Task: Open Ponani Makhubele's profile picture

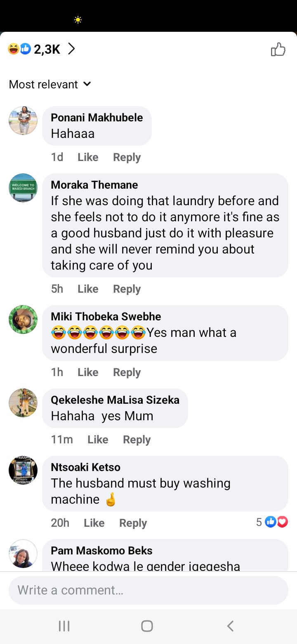Action: [23, 121]
